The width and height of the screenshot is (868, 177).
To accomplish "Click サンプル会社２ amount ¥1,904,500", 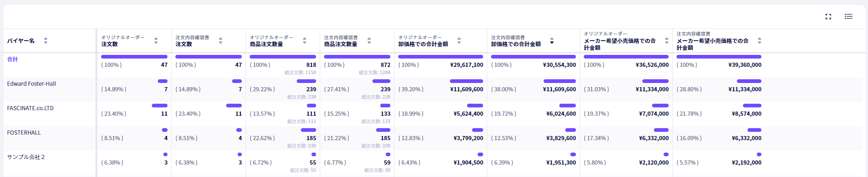I will point(468,163).
